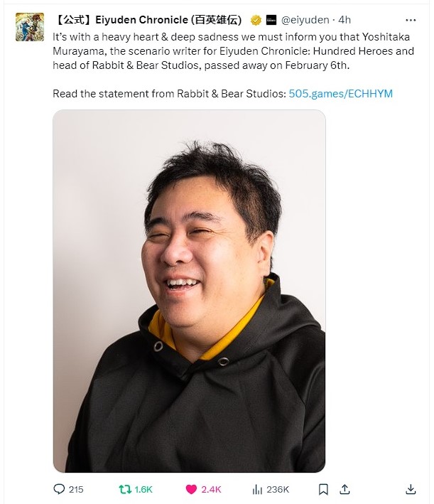Click the share upload arrow icon
Screen dimensions: 434x504
coord(345,489)
